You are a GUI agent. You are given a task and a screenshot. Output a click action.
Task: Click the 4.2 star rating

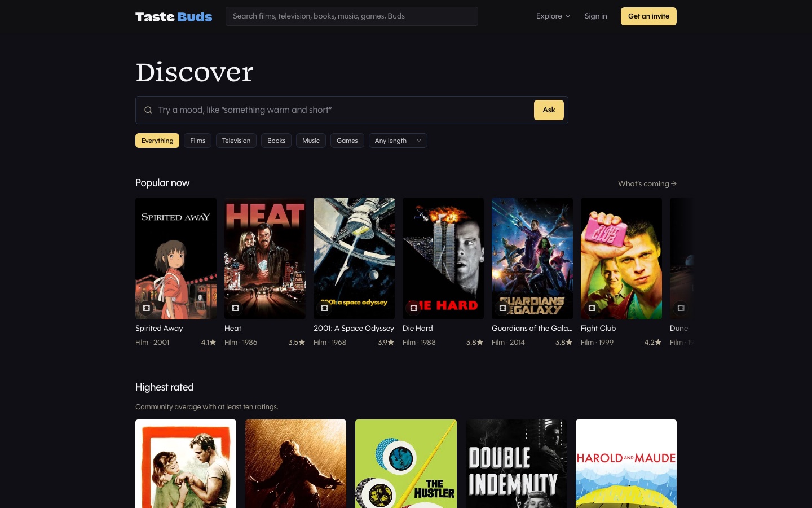[653, 343]
